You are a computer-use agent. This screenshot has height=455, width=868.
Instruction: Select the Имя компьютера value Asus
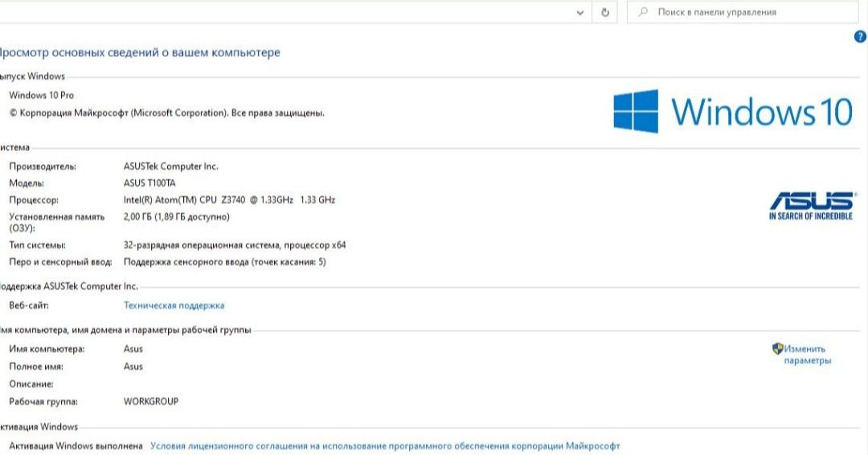click(133, 349)
